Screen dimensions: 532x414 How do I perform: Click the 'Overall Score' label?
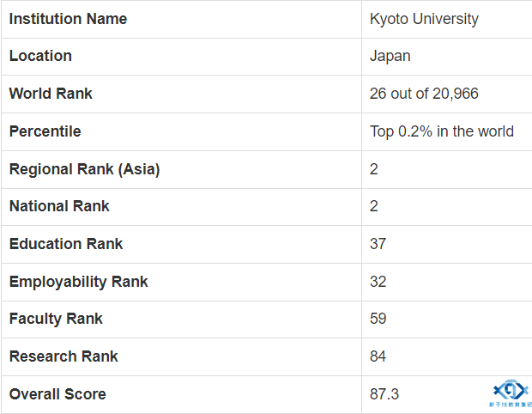(57, 394)
